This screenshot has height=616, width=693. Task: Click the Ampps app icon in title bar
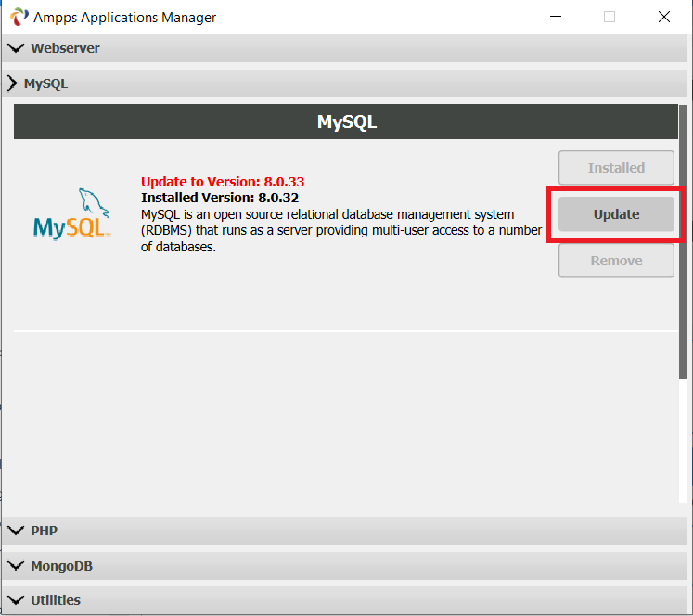(x=19, y=17)
